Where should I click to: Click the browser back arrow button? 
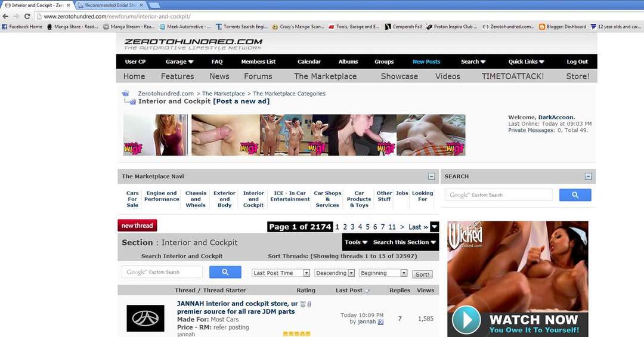pos(6,16)
